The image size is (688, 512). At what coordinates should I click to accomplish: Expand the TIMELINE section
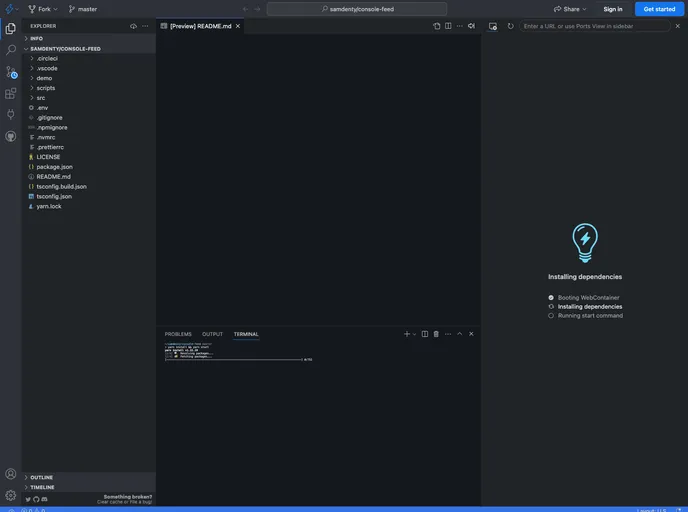pyautogui.click(x=89, y=487)
